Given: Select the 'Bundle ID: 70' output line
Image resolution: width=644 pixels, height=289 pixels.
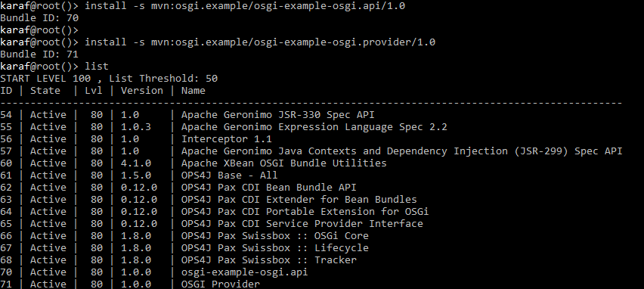Looking at the screenshot, I should point(39,17).
